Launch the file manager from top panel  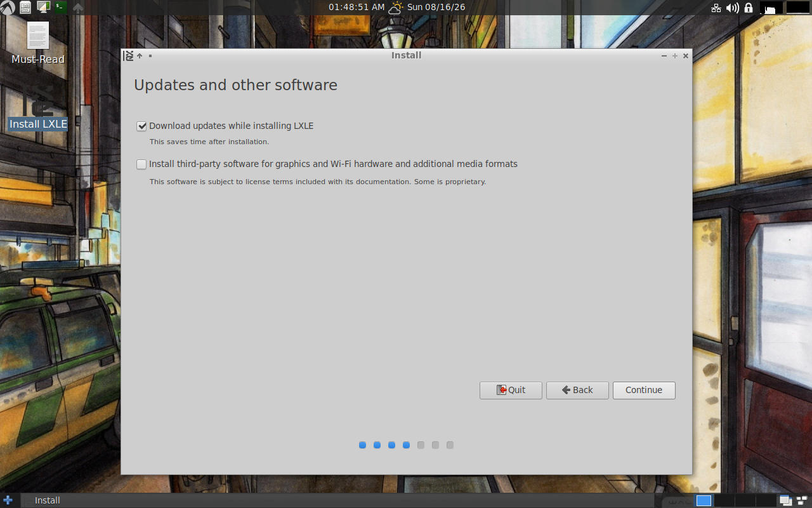[x=25, y=8]
